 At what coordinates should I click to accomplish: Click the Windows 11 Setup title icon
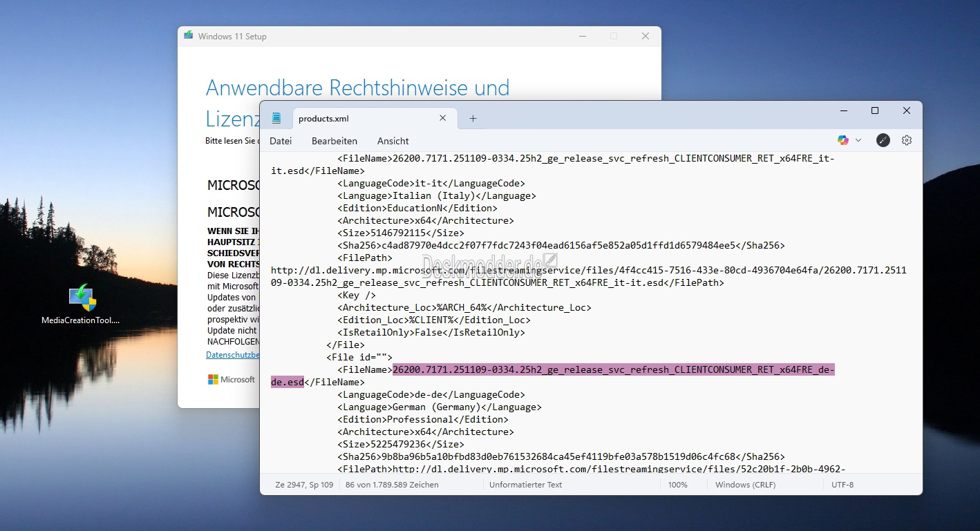point(189,36)
